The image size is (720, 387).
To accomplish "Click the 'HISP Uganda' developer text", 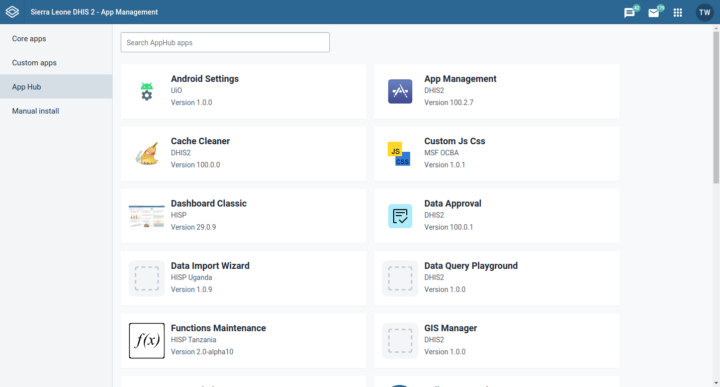I will (191, 277).
